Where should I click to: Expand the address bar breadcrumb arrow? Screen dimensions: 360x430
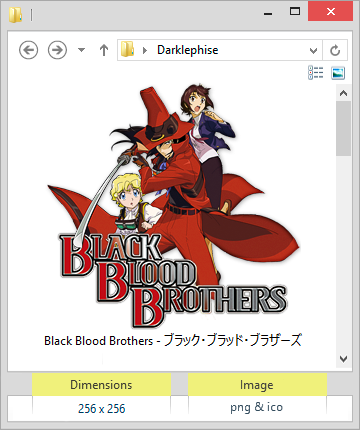click(145, 50)
